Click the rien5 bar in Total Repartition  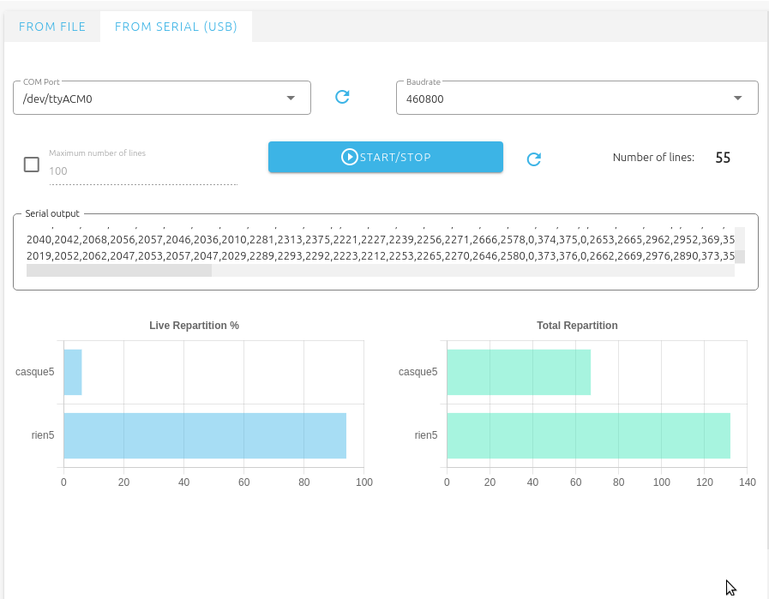588,435
